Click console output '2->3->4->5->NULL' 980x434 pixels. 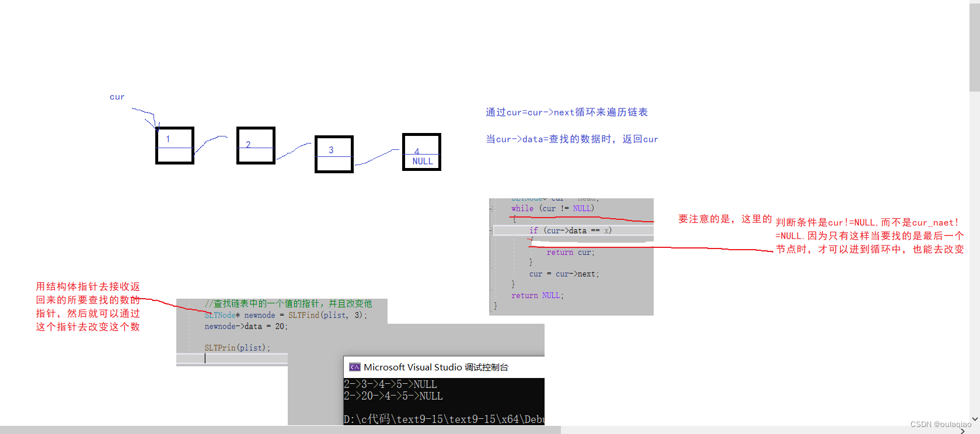(390, 384)
